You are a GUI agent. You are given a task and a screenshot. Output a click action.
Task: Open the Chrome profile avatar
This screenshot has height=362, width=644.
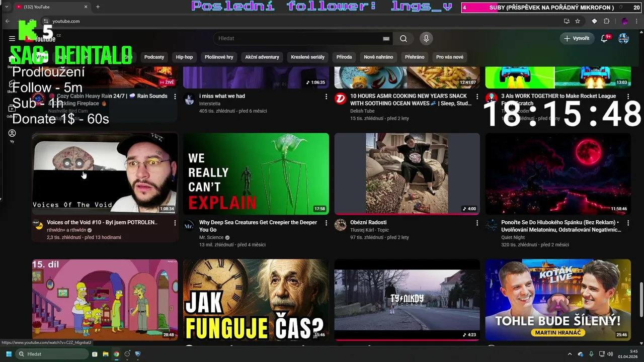coord(624,21)
